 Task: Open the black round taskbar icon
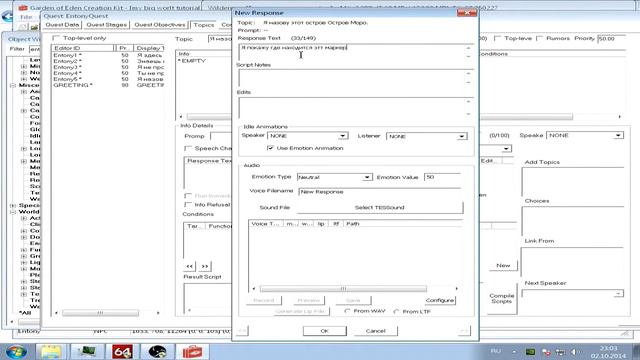coord(157,351)
